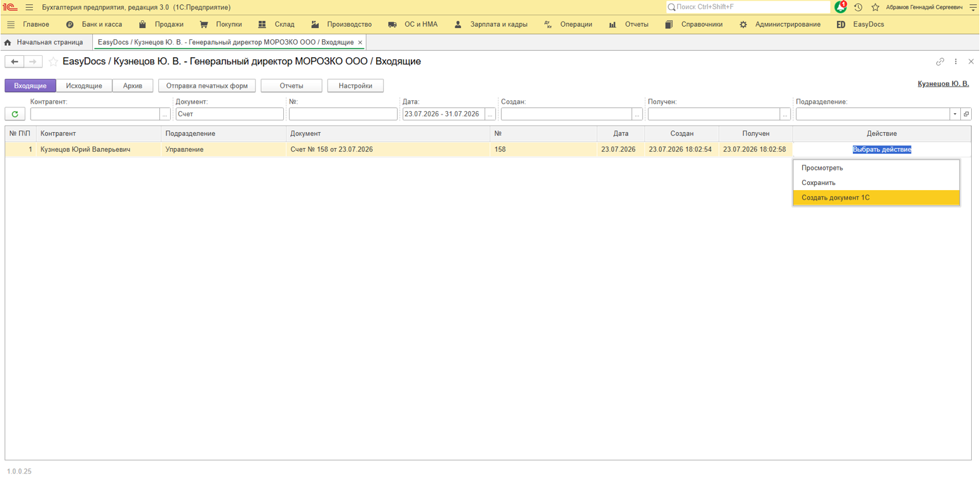The image size is (980, 478).
Task: Switch to the Архив tab
Action: coord(133,86)
